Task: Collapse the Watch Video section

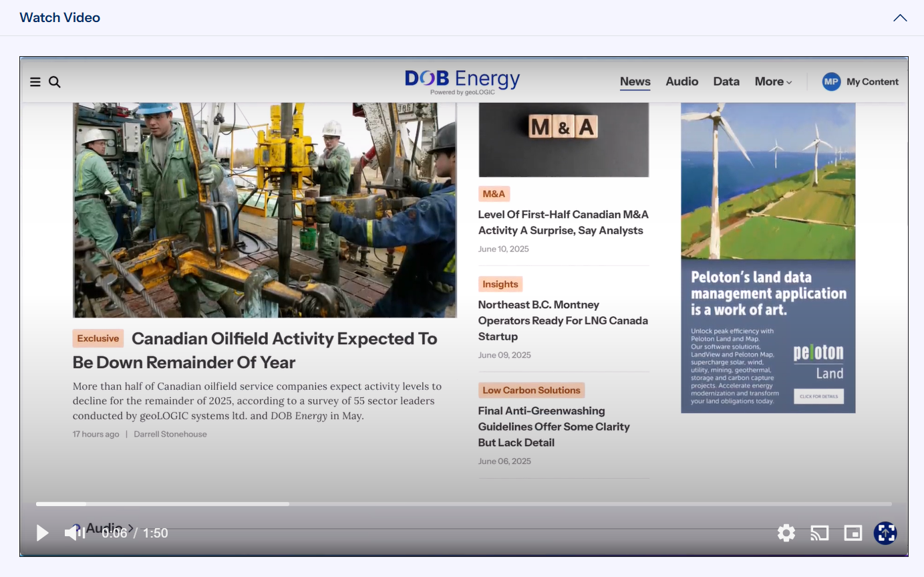Action: tap(900, 18)
